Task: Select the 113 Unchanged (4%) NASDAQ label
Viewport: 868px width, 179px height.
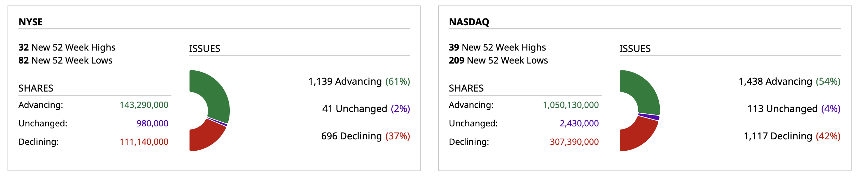Action: [x=794, y=109]
